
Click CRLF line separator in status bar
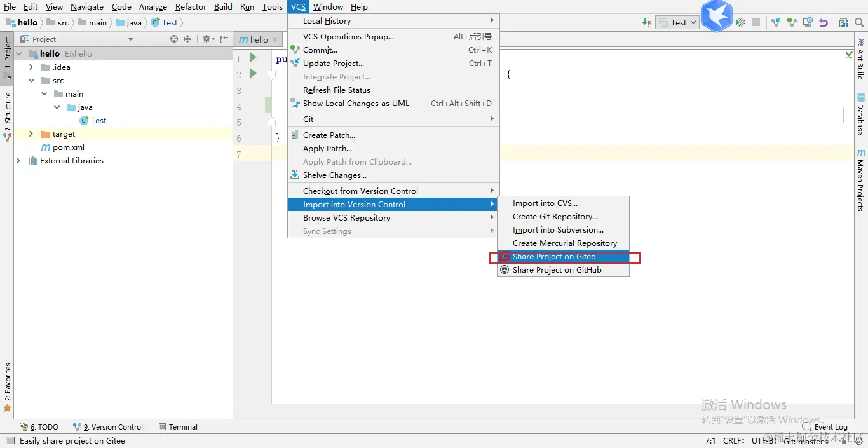click(734, 440)
